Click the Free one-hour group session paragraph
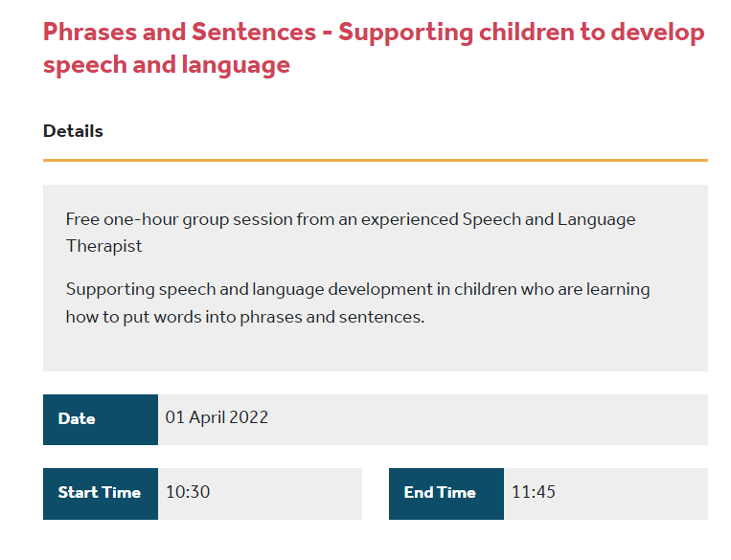 [x=351, y=233]
